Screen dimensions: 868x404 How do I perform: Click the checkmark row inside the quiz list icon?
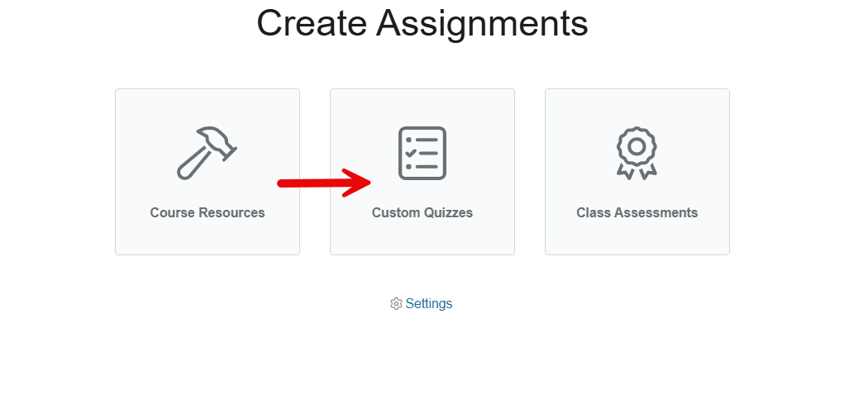422,154
